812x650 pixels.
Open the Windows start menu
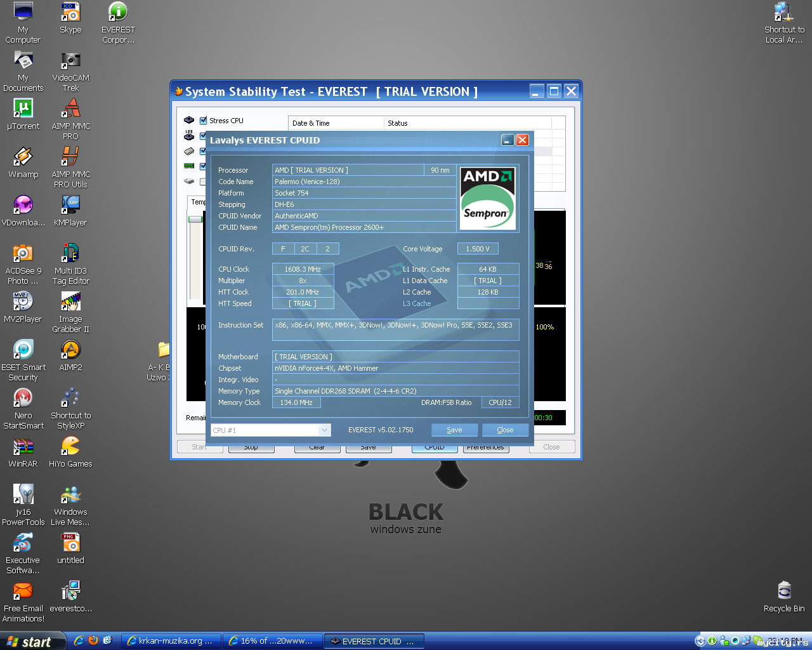pos(32,641)
